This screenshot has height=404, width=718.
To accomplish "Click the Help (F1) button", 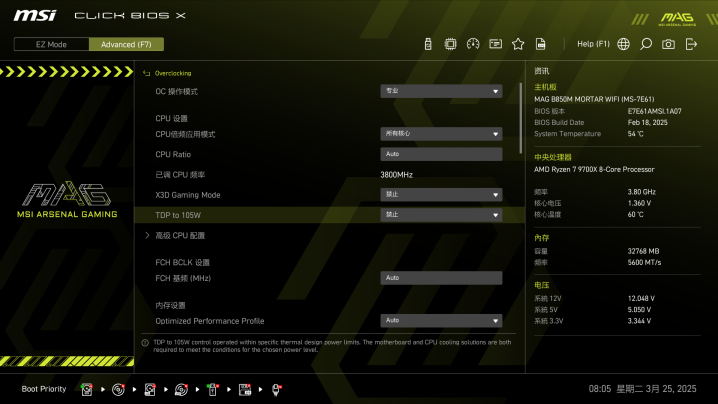I will [593, 44].
